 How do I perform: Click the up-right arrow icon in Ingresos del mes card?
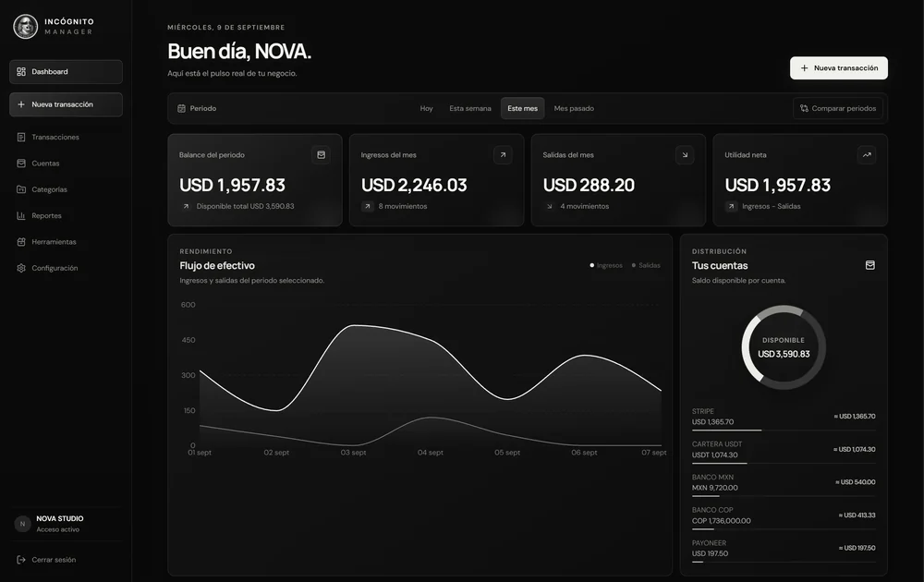(503, 155)
